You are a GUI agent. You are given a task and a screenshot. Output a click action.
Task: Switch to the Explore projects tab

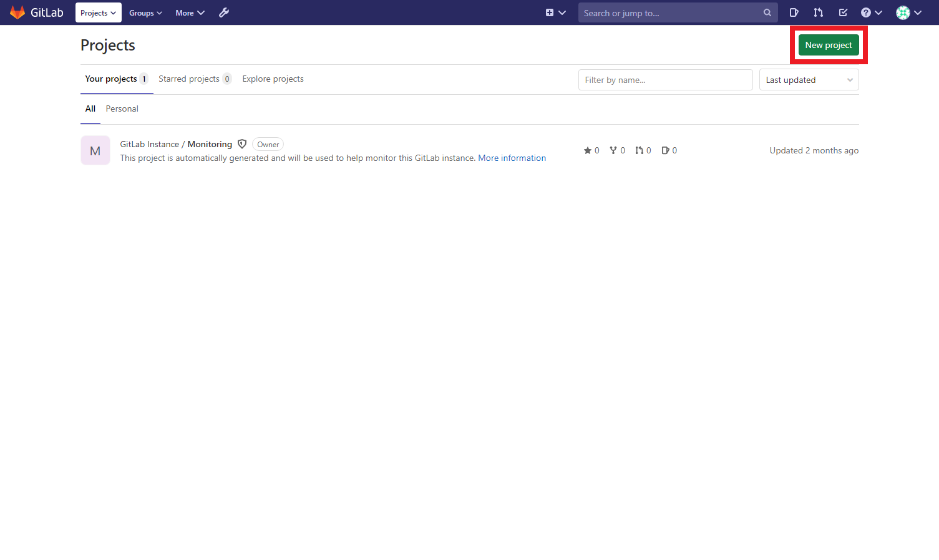(x=273, y=79)
